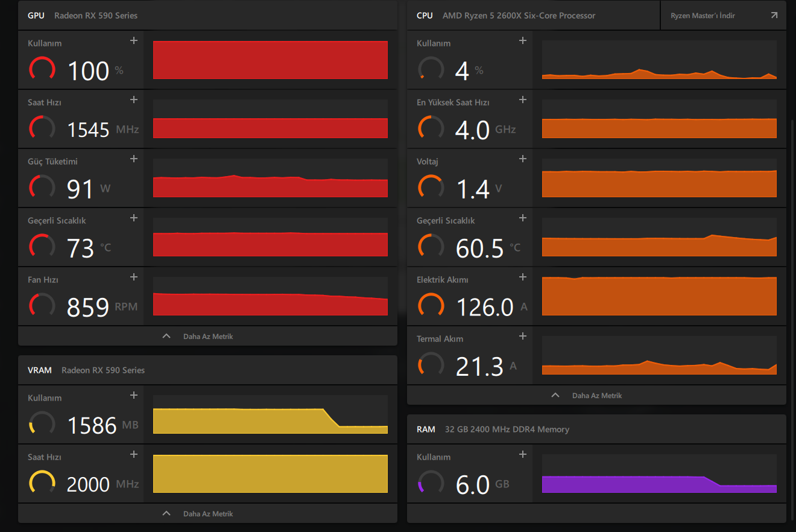This screenshot has height=532, width=796.
Task: Pin the Güç Tüketimi metric with its plus icon
Action: [x=134, y=159]
